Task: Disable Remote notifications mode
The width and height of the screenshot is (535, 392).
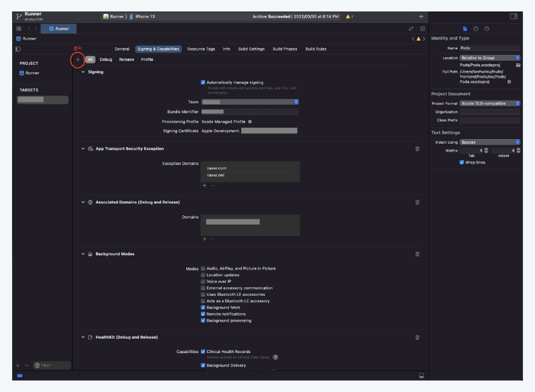Action: pos(203,314)
